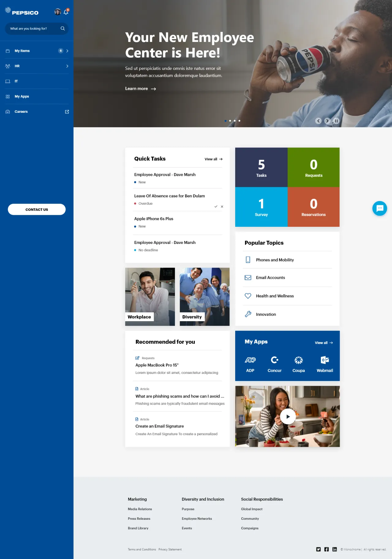Open the 0 Requests tile
The width and height of the screenshot is (392, 559).
tap(314, 167)
